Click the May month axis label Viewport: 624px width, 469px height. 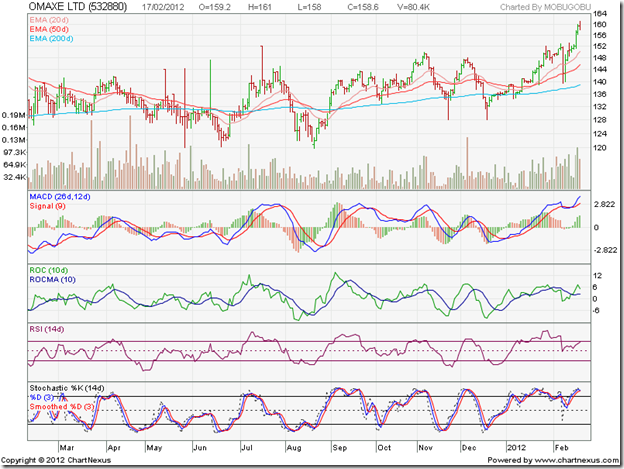pyautogui.click(x=154, y=448)
